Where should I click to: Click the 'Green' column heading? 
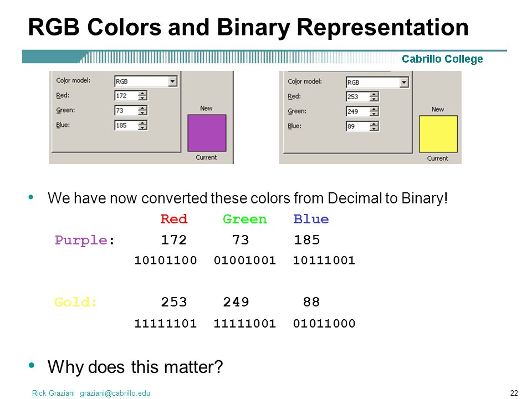click(x=244, y=219)
